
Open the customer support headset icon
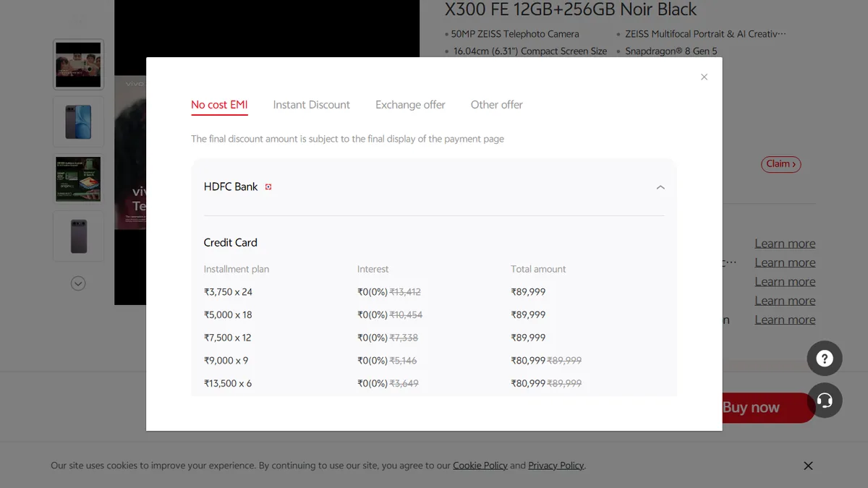click(825, 401)
